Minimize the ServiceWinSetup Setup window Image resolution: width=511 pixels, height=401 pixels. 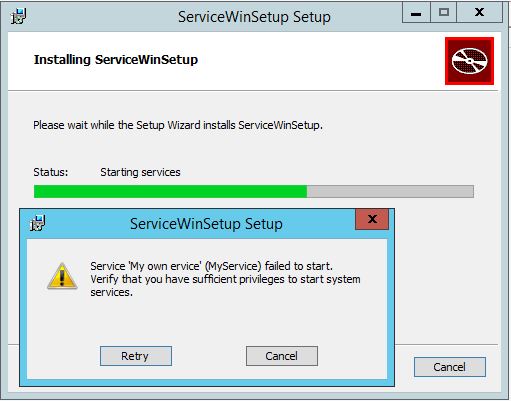point(416,12)
